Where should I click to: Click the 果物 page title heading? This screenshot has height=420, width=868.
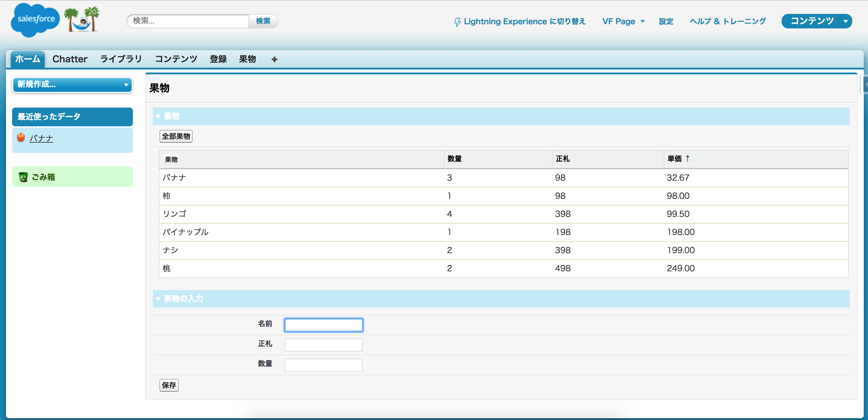click(159, 88)
